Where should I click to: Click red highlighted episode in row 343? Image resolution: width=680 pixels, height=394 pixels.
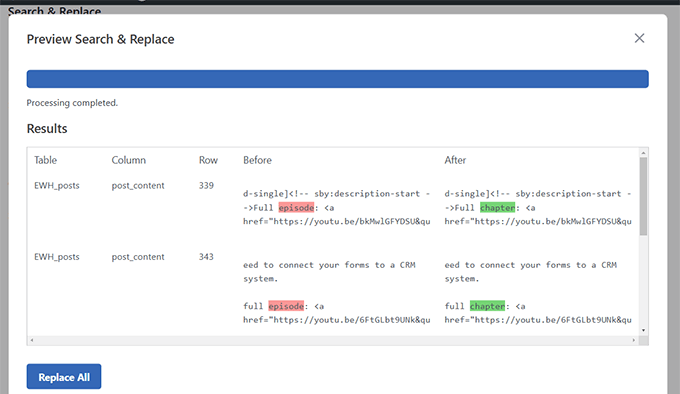[286, 306]
